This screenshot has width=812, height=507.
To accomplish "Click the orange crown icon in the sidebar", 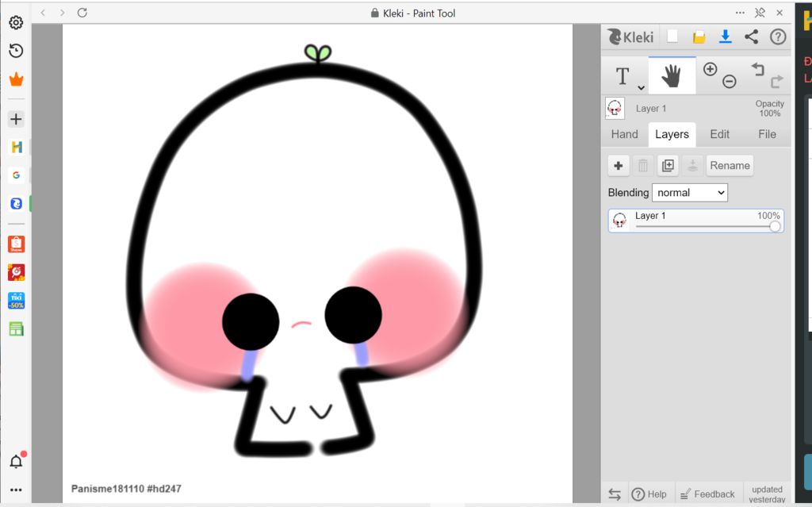I will coord(16,79).
